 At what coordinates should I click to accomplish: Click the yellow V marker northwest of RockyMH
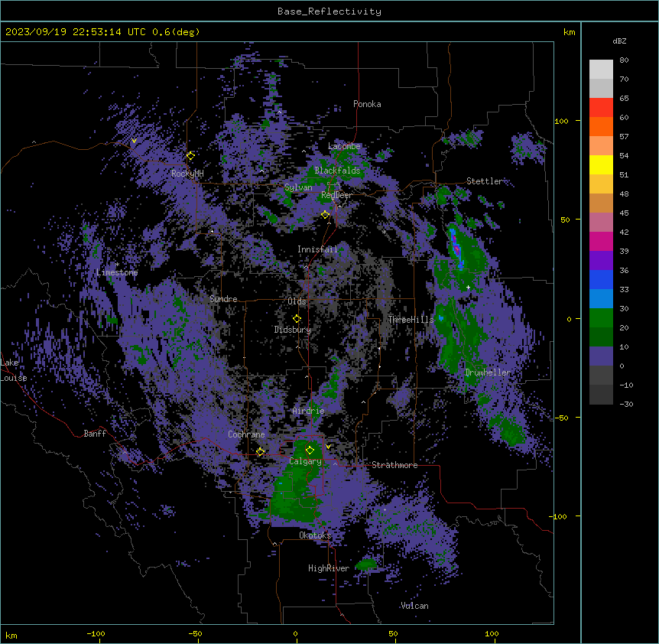(x=134, y=141)
